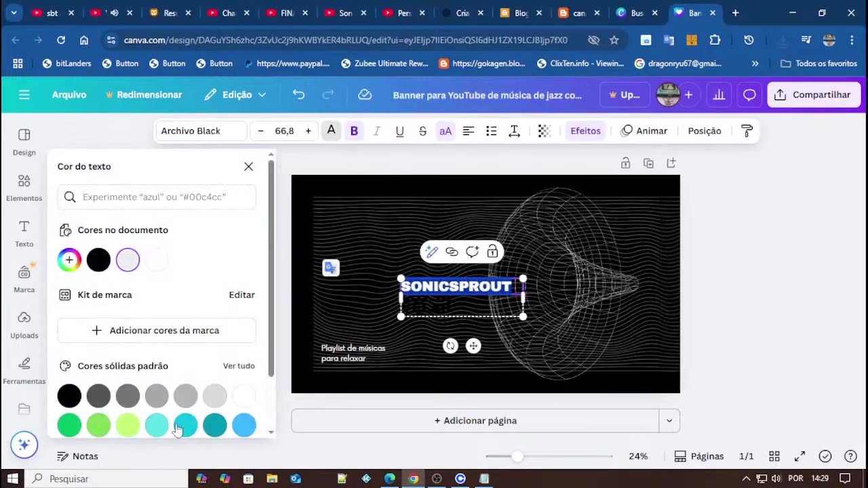Click the Adicionar página button
The width and height of the screenshot is (868, 488).
pyautogui.click(x=475, y=421)
